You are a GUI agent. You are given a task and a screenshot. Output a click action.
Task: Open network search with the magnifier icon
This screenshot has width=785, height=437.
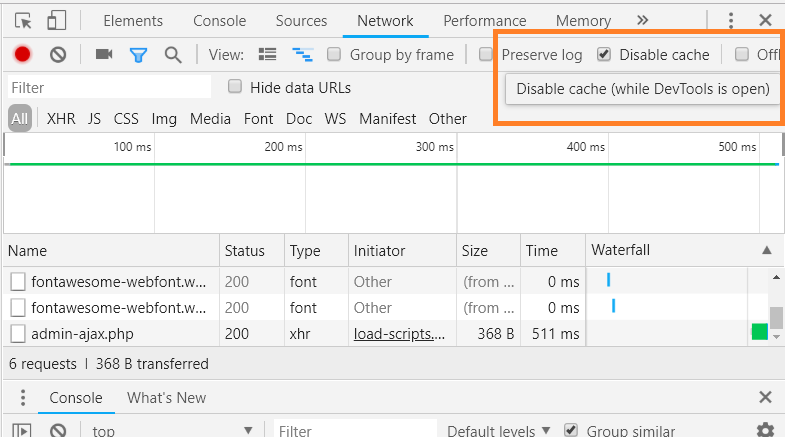tap(173, 55)
